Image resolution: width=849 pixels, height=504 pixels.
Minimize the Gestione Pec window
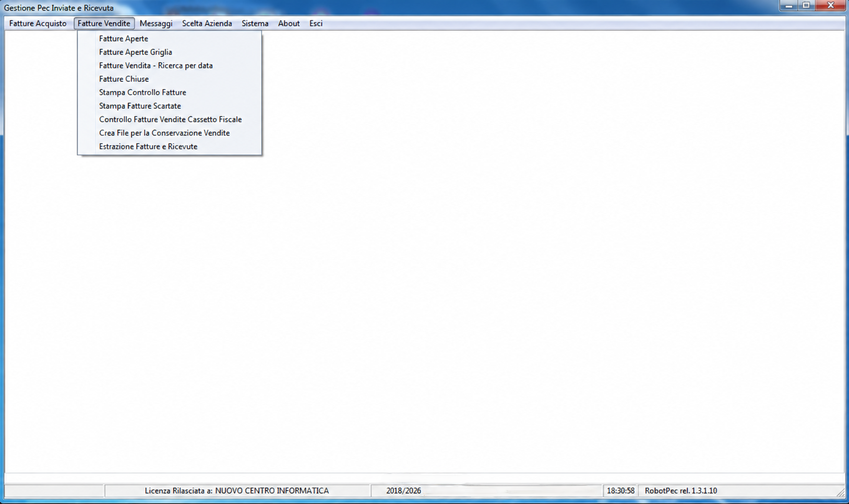point(788,6)
